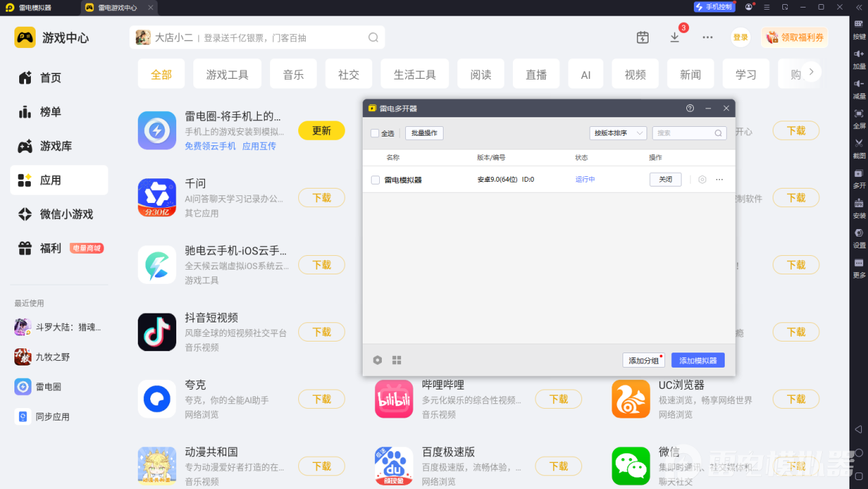Click the 安装 APK install icon
868x489 pixels.
pyautogui.click(x=858, y=206)
